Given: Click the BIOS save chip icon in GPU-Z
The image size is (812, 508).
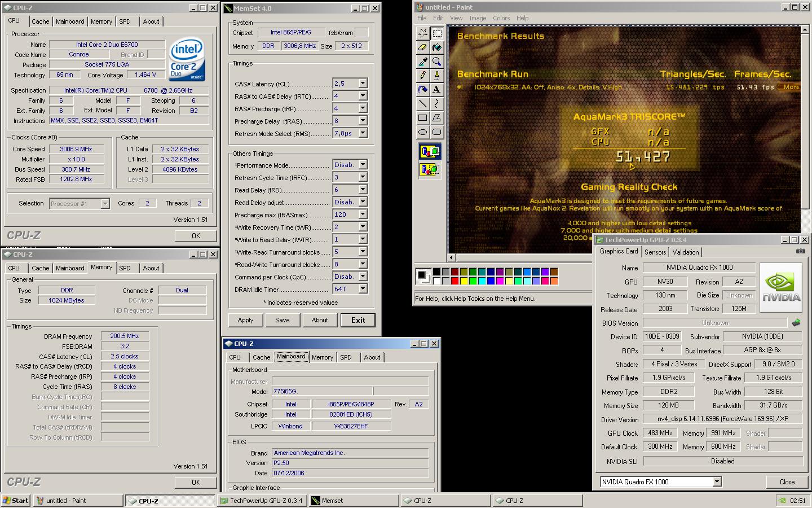Looking at the screenshot, I should (796, 323).
